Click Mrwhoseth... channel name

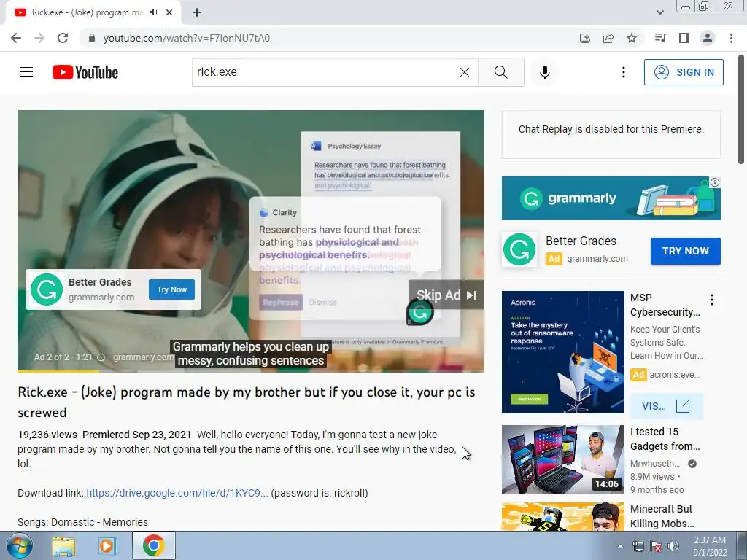coord(655,463)
